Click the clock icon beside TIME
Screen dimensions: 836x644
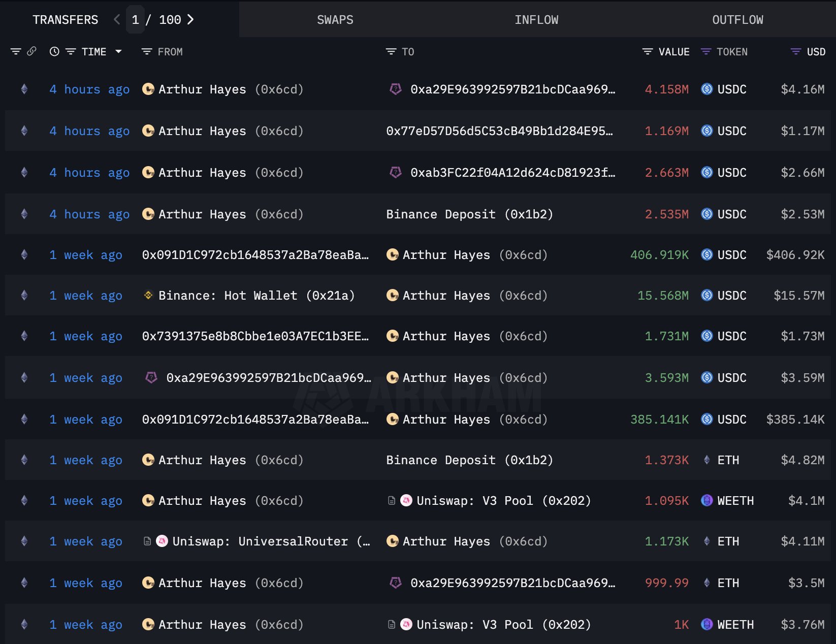click(x=54, y=51)
